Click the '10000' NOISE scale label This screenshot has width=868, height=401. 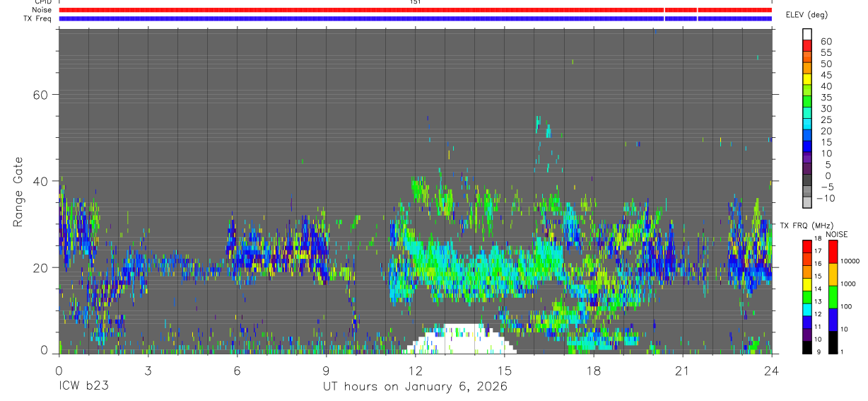tap(851, 261)
